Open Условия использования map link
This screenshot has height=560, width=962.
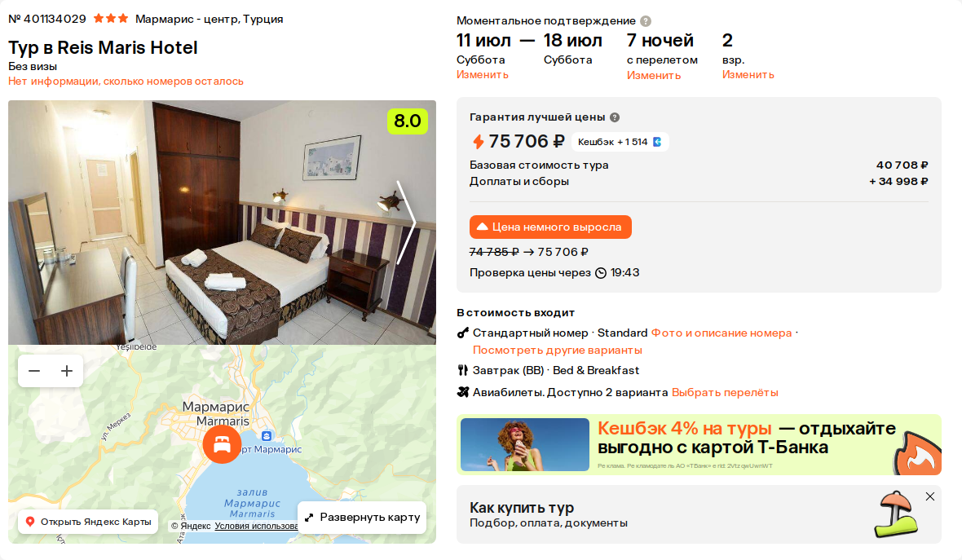tap(256, 527)
